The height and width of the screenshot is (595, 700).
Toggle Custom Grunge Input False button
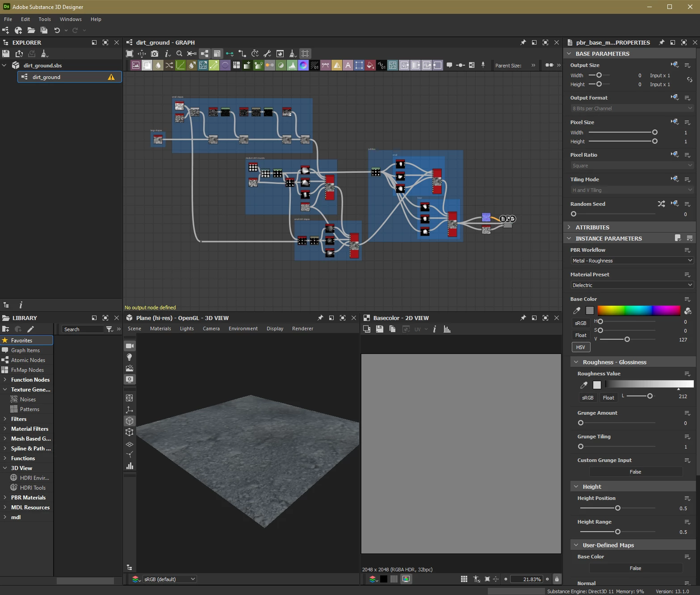click(635, 472)
